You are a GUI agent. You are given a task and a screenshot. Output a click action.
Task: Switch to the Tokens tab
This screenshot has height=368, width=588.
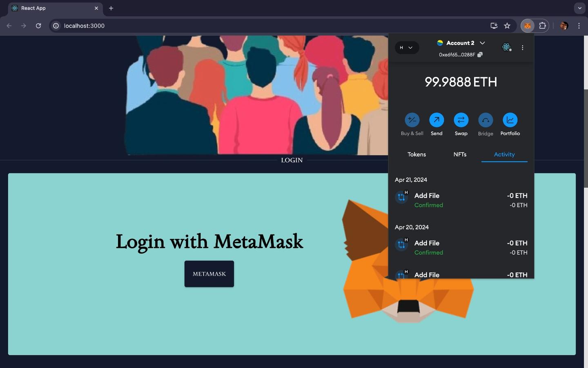coord(416,155)
